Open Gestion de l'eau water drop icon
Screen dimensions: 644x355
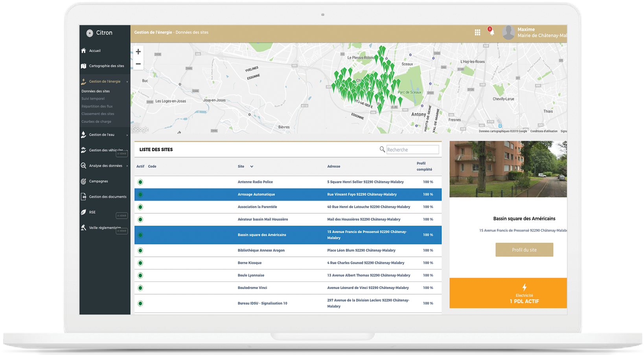coord(83,135)
